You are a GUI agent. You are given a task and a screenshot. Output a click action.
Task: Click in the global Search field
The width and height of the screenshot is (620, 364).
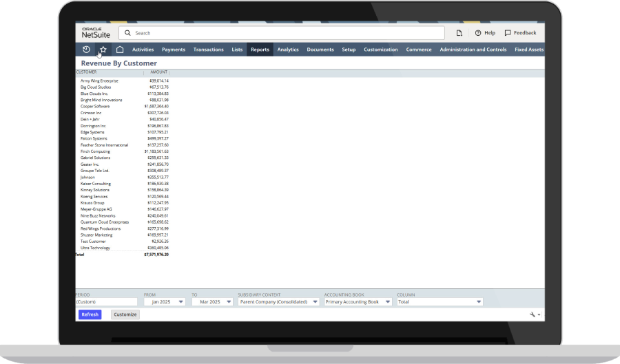click(282, 33)
